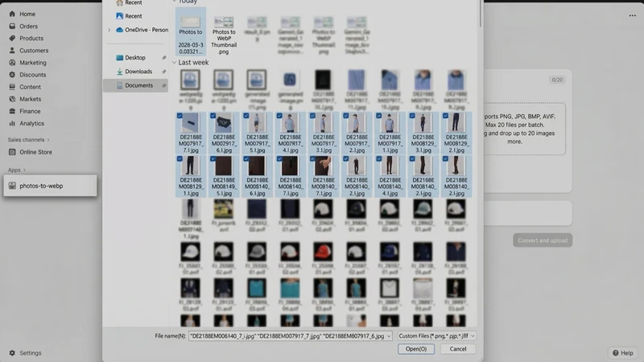Uncheck the DE2188EM007R17_4.l.jpg checkbox
The width and height of the screenshot is (644, 362).
click(x=279, y=116)
